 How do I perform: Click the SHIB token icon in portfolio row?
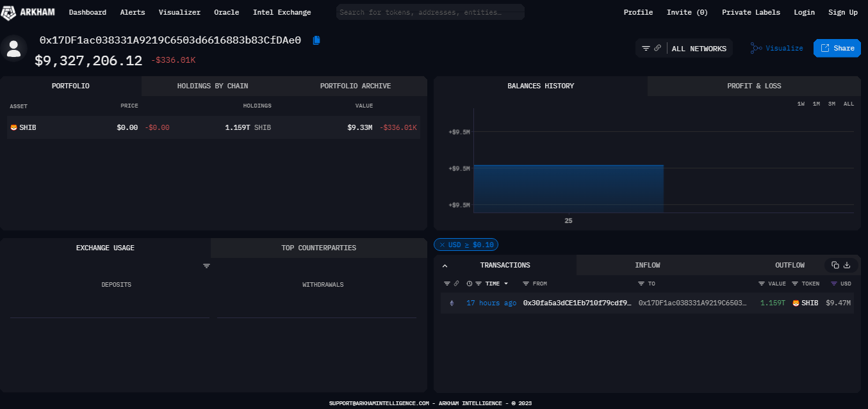coord(14,127)
